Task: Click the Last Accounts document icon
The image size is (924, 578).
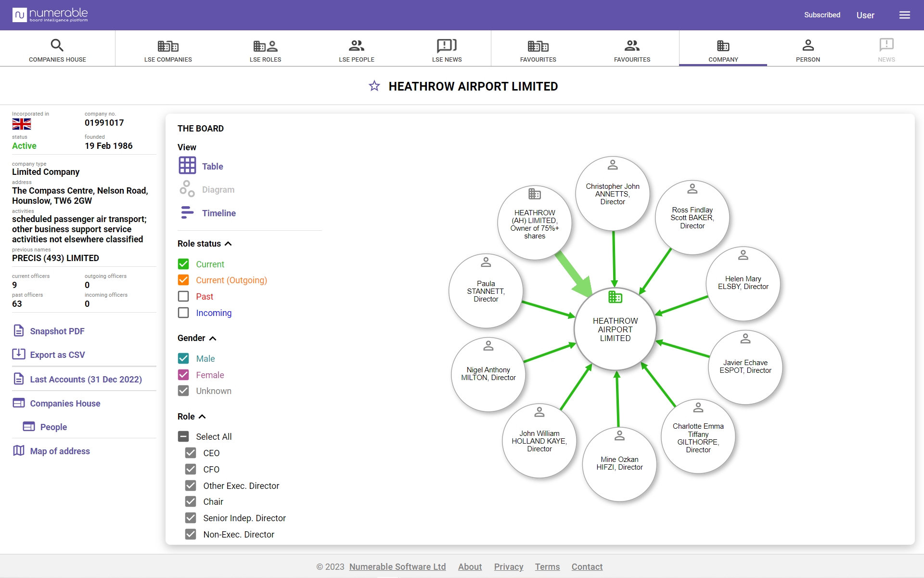Action: (x=19, y=379)
